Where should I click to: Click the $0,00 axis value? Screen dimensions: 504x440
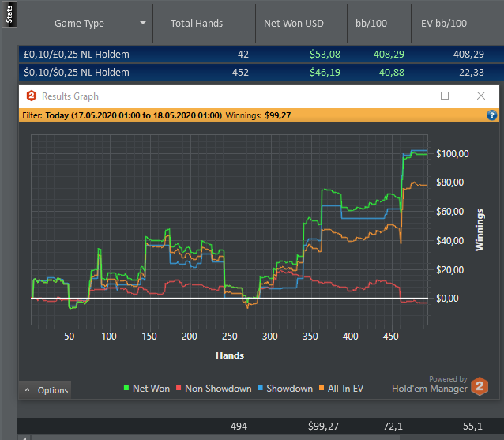click(x=447, y=299)
